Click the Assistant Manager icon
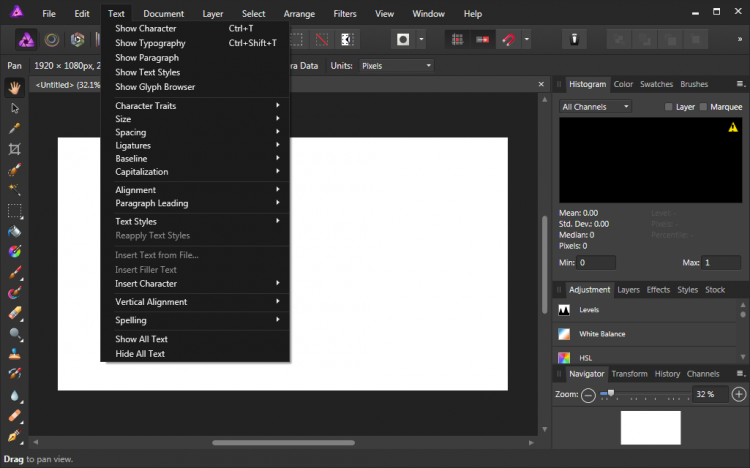 click(x=575, y=40)
